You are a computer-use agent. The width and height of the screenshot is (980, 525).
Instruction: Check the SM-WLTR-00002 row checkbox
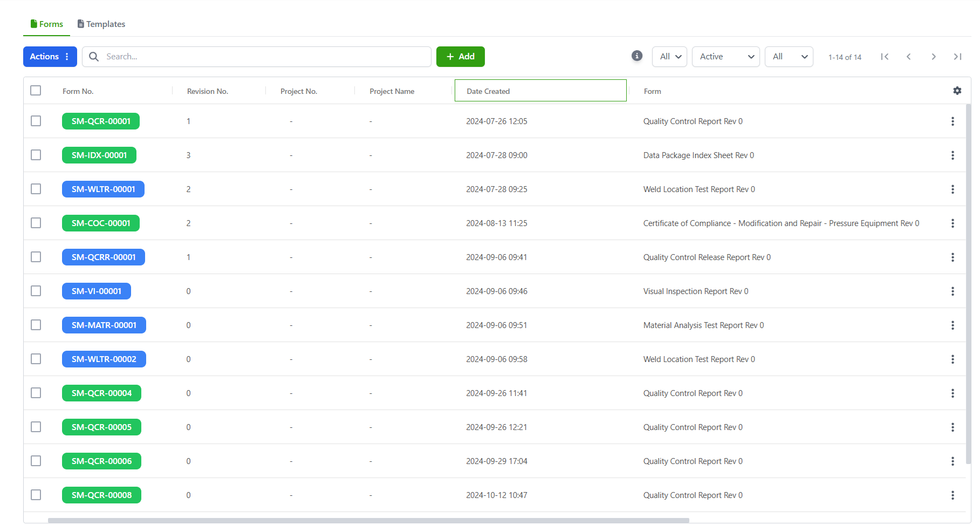pos(36,359)
